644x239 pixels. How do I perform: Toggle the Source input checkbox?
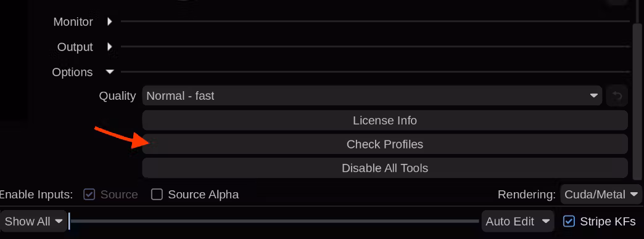click(x=89, y=194)
